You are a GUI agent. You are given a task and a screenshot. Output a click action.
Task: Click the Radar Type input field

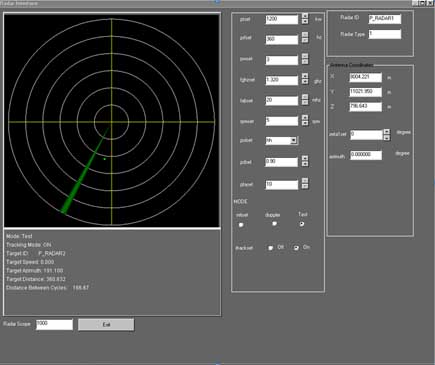(x=385, y=34)
